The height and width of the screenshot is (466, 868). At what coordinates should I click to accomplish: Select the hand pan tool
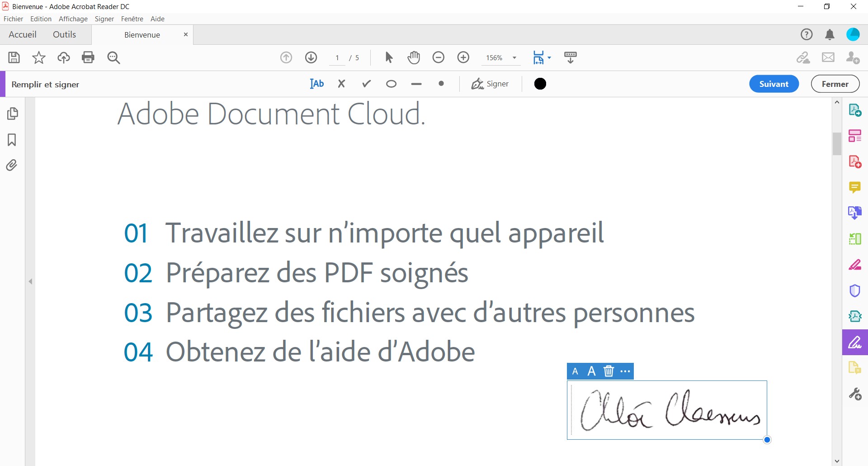click(x=414, y=57)
